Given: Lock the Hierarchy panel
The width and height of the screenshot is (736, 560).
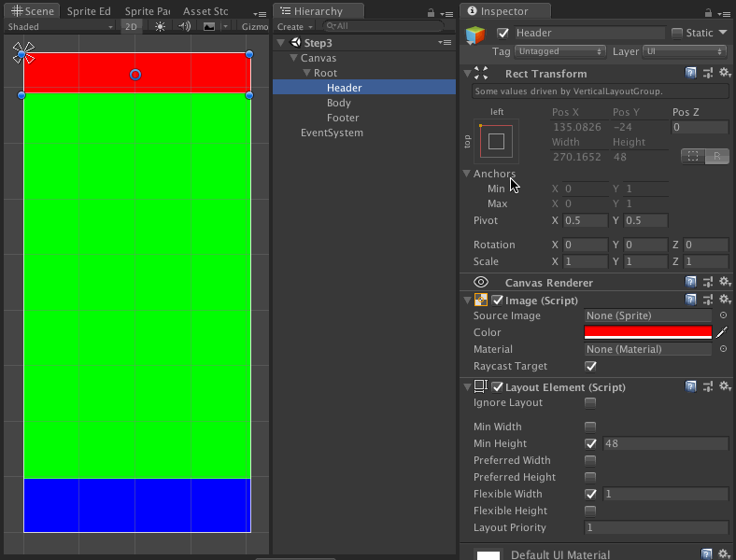Looking at the screenshot, I should [x=431, y=13].
